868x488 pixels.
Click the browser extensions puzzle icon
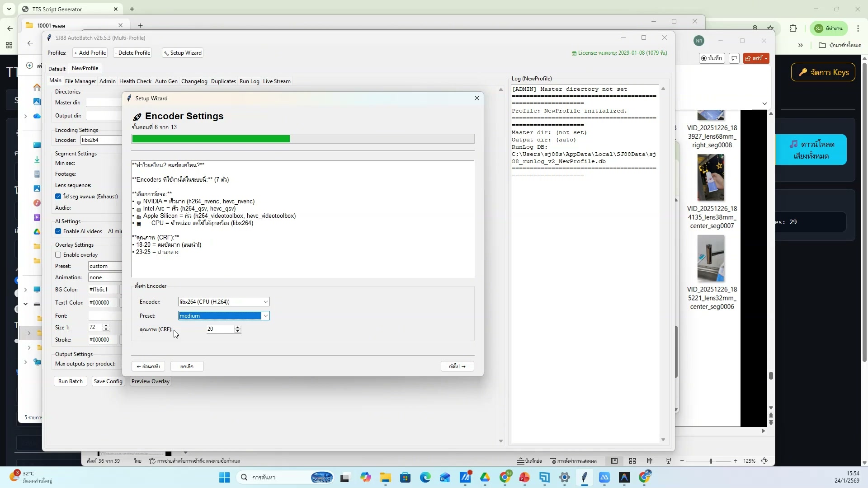794,28
